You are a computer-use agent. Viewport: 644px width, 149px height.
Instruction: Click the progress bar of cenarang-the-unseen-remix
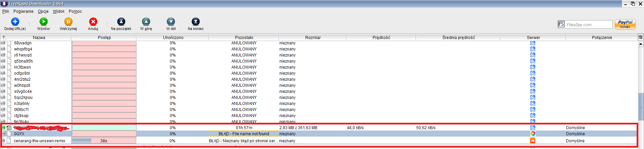click(104, 141)
